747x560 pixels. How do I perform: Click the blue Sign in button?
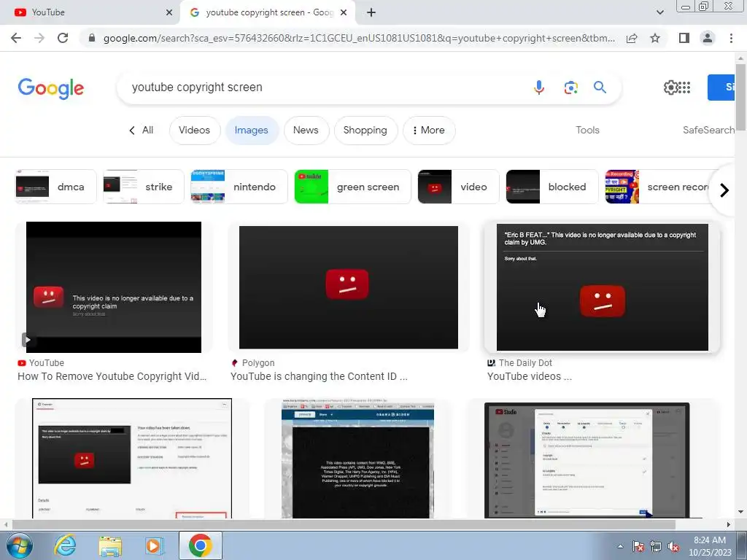pyautogui.click(x=721, y=87)
